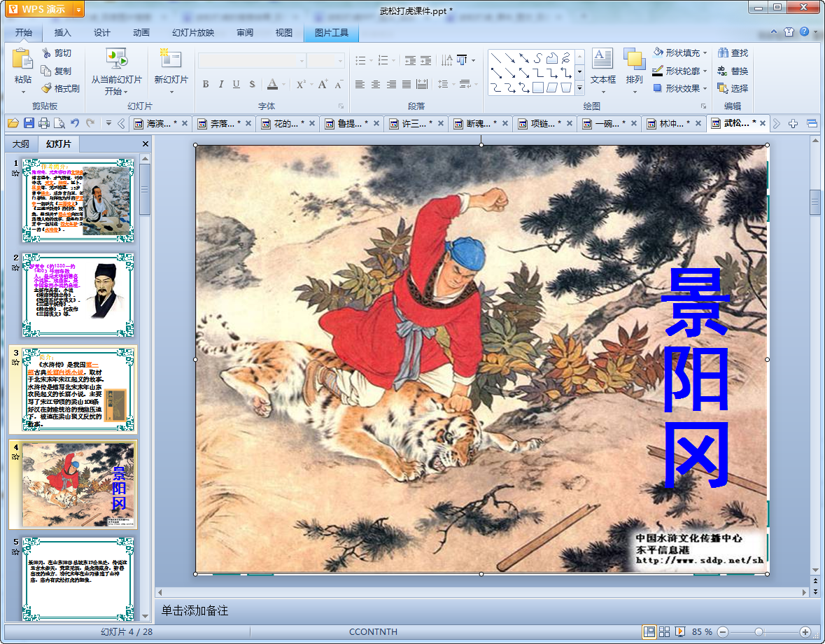Select slide 2 thumbnail with portrait
This screenshot has height=644, width=825.
point(78,295)
